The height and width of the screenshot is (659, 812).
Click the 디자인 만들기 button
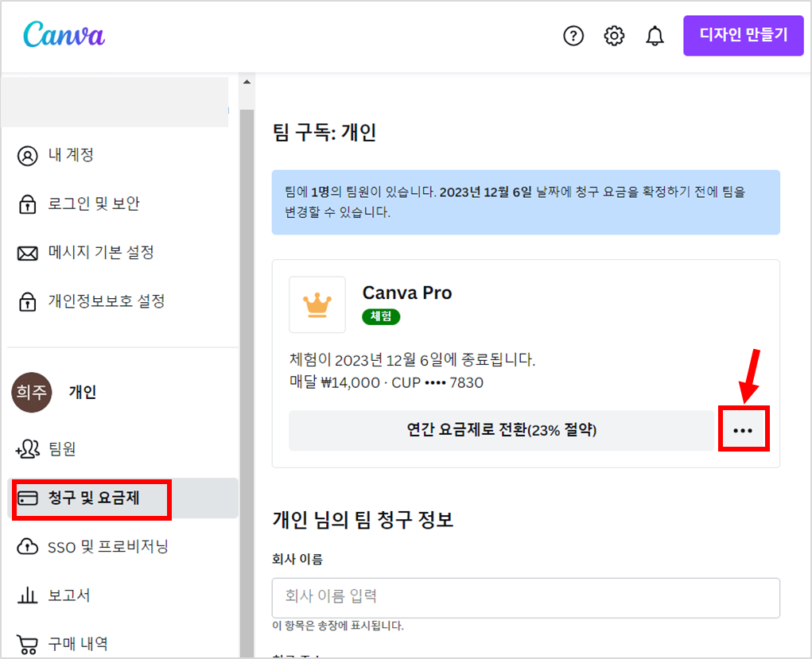743,35
